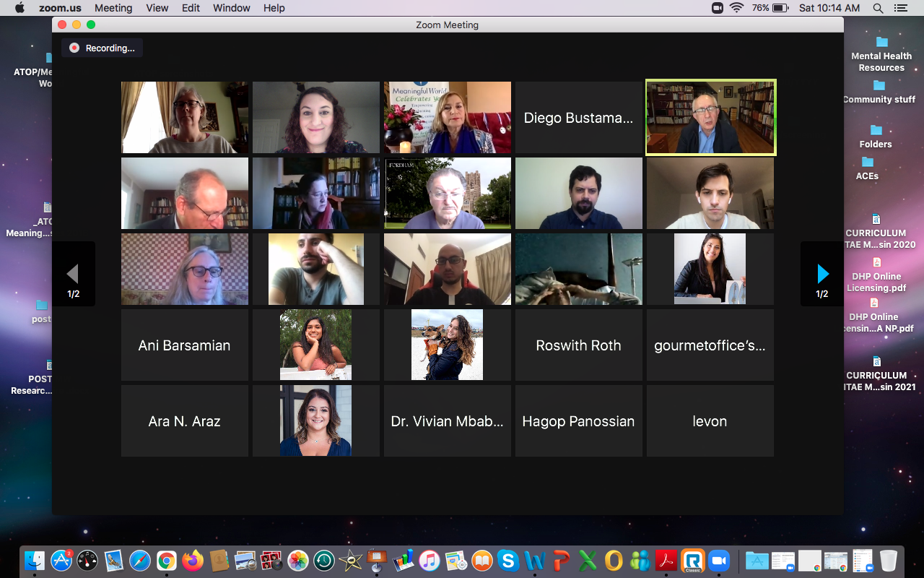924x578 pixels.
Task: Open Spotlight search
Action: [879, 8]
